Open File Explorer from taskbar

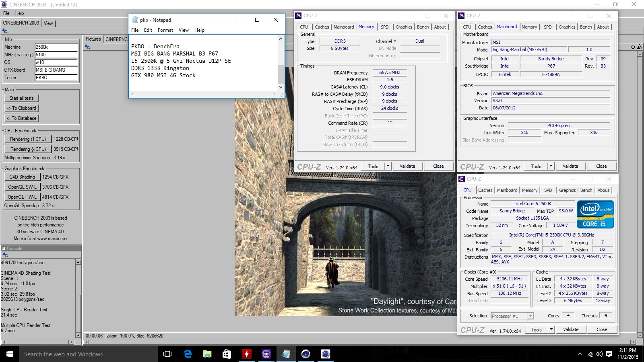(x=207, y=354)
